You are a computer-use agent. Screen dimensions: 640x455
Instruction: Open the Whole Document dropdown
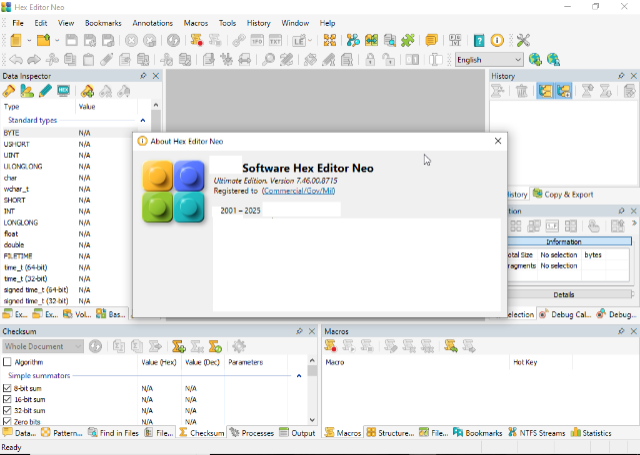pyautogui.click(x=43, y=346)
